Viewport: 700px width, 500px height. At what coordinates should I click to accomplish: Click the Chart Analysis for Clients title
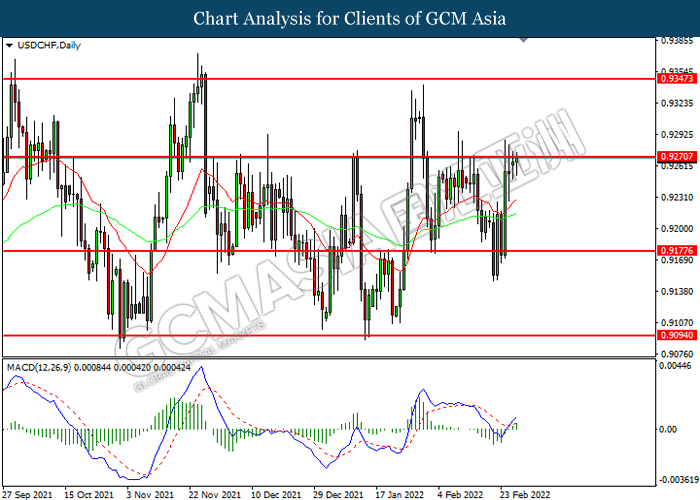(350, 18)
